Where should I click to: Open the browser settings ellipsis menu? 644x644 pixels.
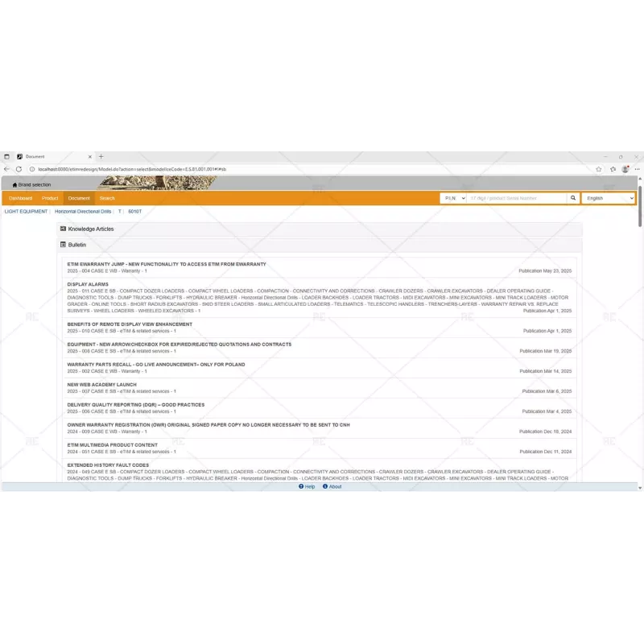[637, 169]
